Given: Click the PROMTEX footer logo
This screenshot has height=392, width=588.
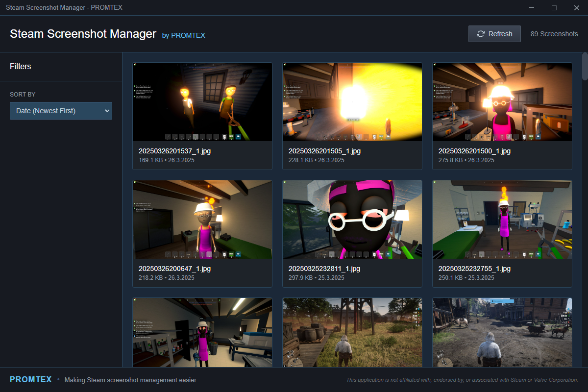Looking at the screenshot, I should tap(30, 380).
